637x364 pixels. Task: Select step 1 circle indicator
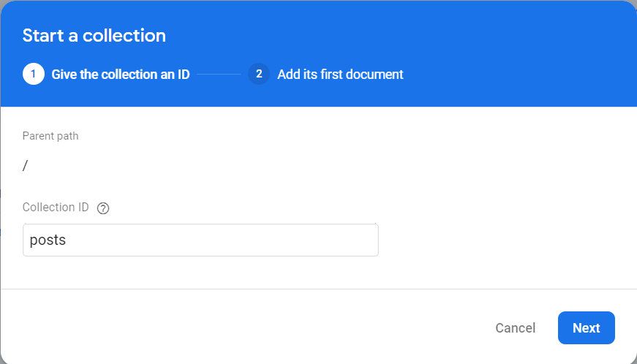point(34,74)
